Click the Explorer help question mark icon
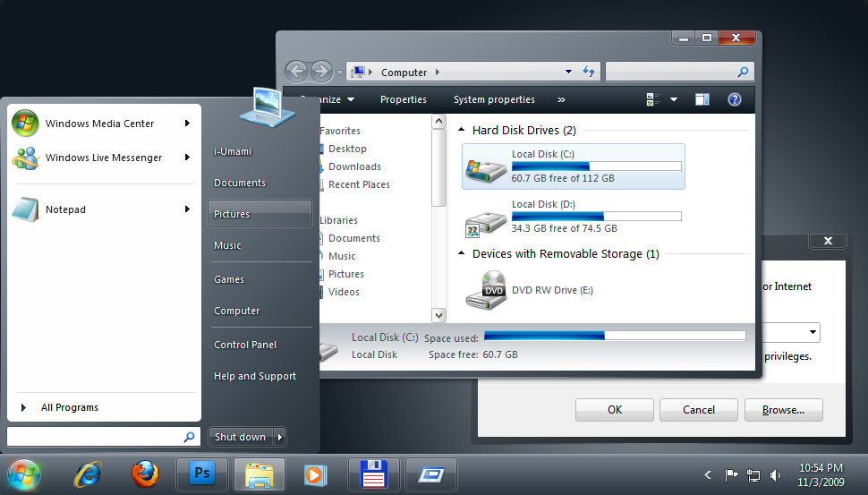The image size is (868, 495). pos(735,99)
